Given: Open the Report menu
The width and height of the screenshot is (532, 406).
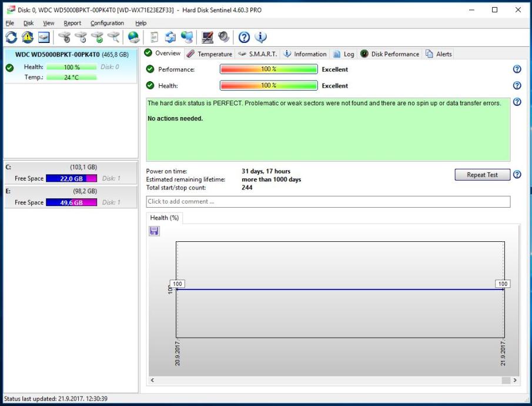Looking at the screenshot, I should [72, 23].
